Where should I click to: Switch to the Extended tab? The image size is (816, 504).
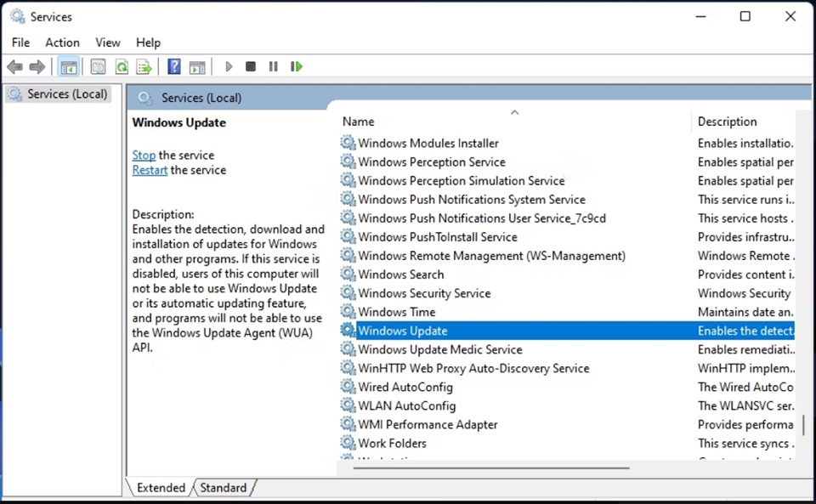[161, 488]
